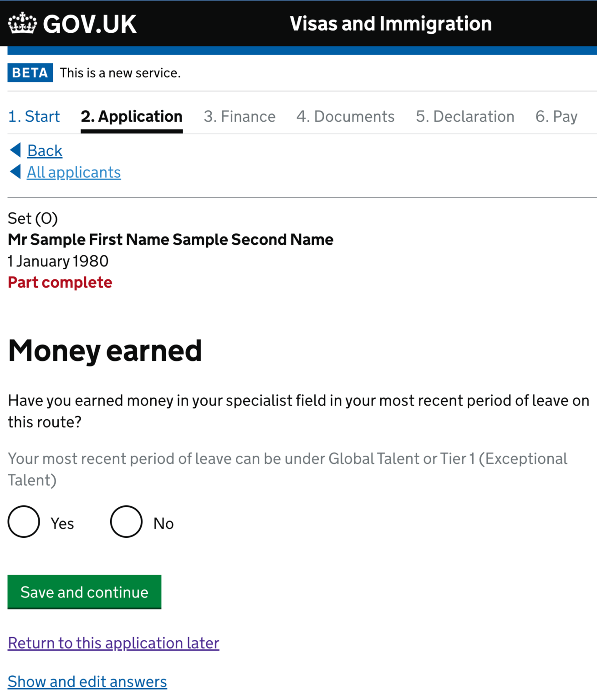Click the GOV.UK crown logo

coord(22,24)
